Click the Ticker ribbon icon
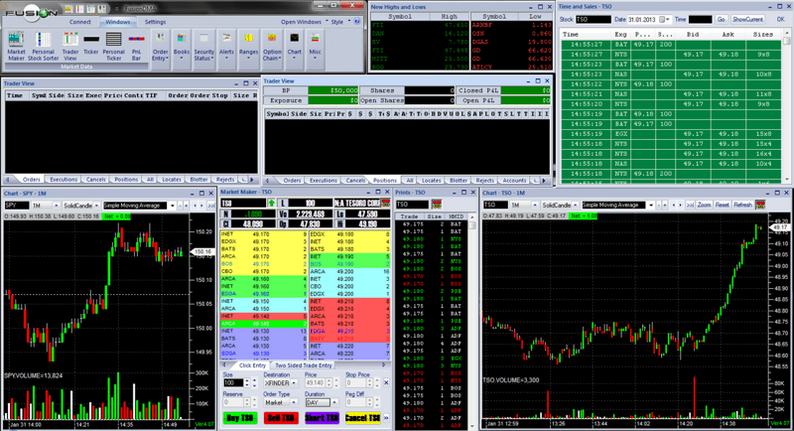Screen dimensions: 794x431 (x=91, y=44)
